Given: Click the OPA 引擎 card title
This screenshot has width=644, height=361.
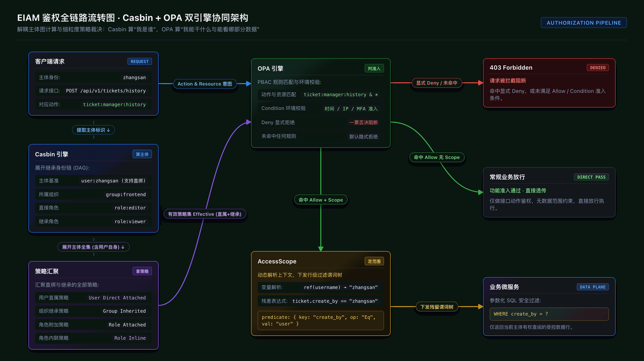Looking at the screenshot, I should click(270, 68).
